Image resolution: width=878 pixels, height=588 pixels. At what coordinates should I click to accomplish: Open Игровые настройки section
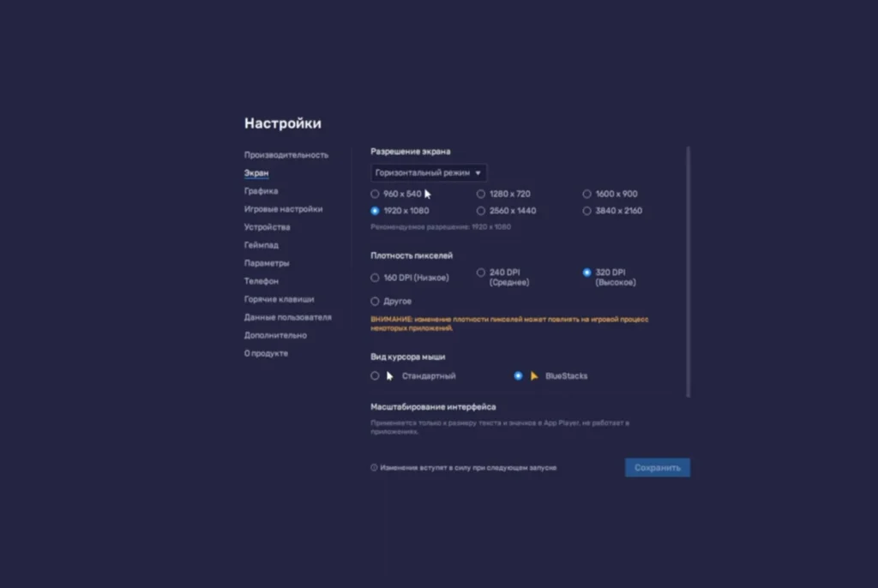click(283, 209)
